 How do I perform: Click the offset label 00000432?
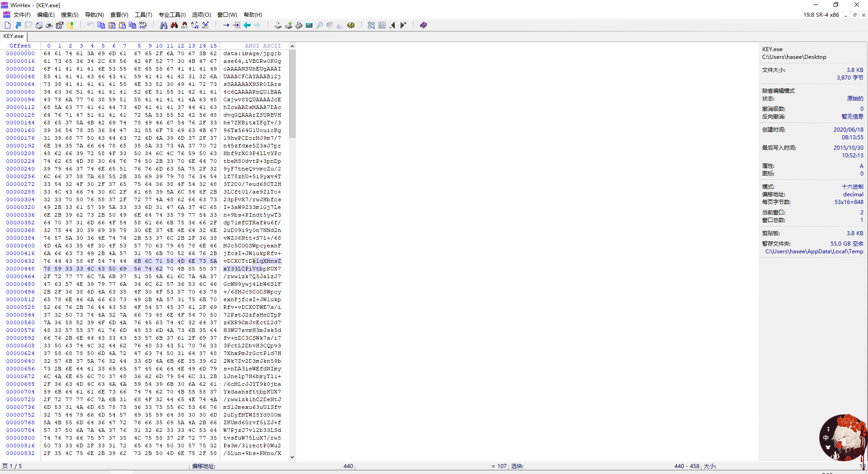(x=20, y=261)
